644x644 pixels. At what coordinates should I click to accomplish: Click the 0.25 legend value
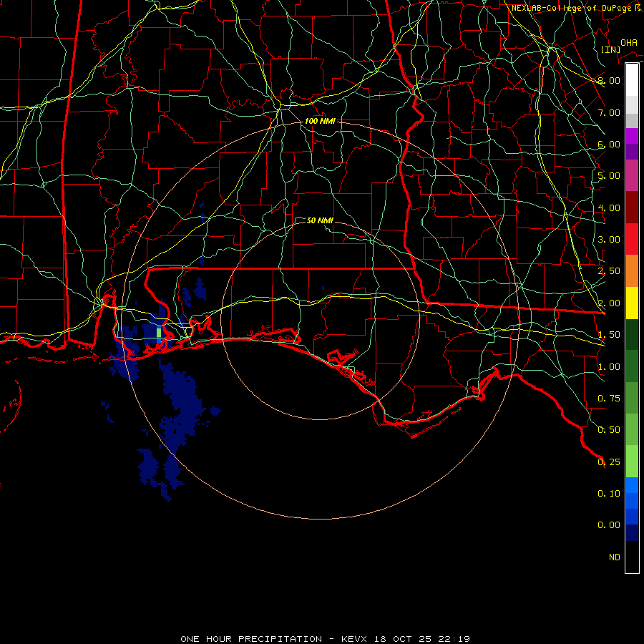pyautogui.click(x=609, y=462)
